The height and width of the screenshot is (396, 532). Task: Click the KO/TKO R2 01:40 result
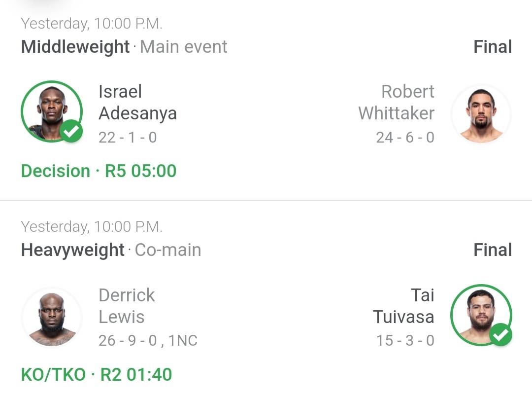tap(97, 375)
